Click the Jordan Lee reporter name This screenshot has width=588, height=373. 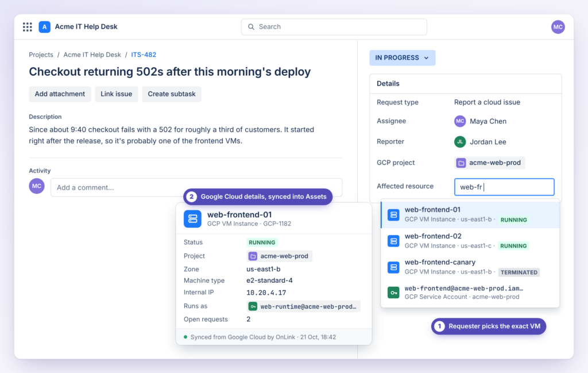tap(488, 142)
